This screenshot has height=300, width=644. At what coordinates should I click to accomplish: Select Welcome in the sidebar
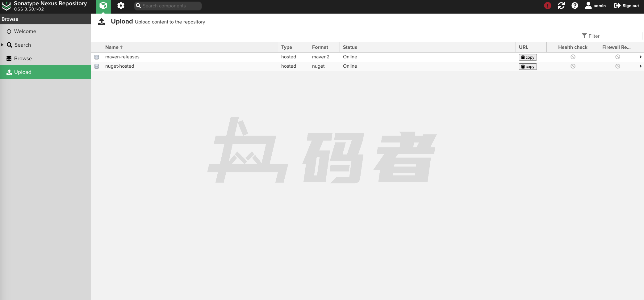[25, 32]
